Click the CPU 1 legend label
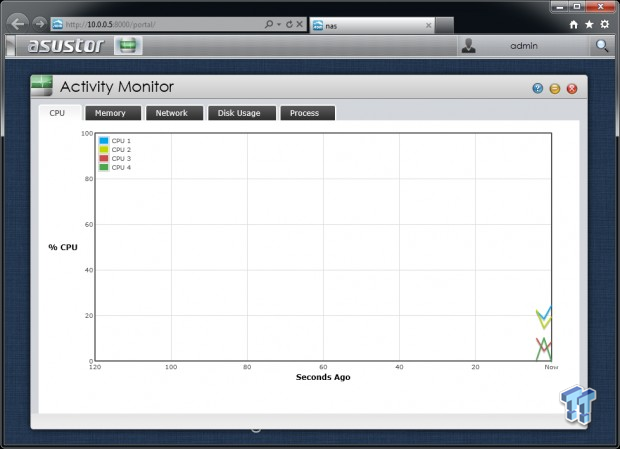Image resolution: width=620 pixels, height=449 pixels. [121, 141]
